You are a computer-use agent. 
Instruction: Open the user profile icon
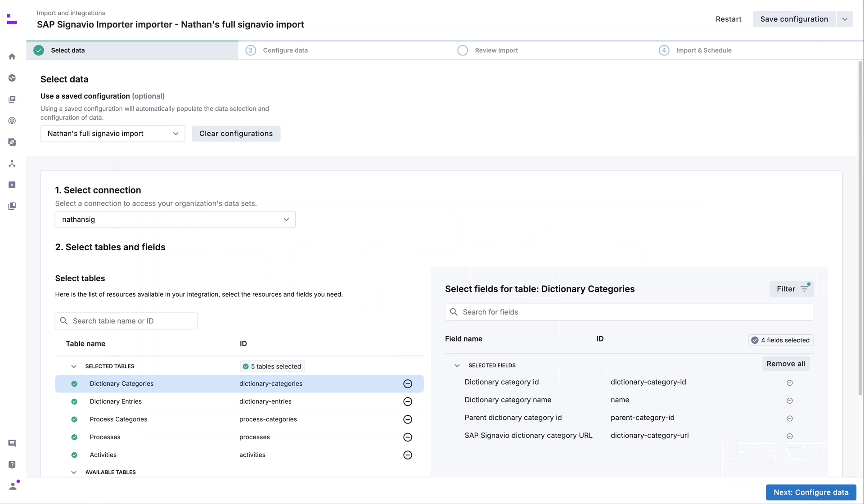coord(13,486)
